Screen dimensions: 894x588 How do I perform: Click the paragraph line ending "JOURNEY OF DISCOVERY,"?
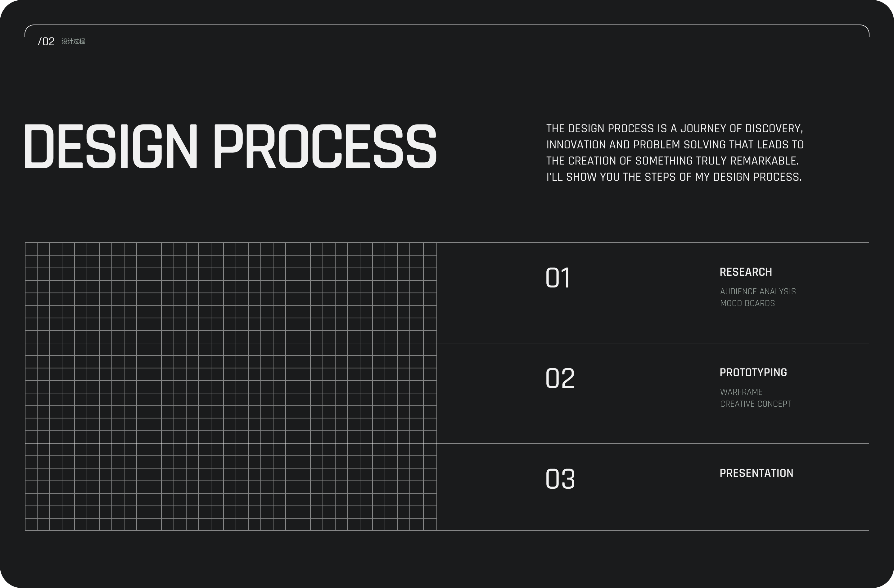click(674, 129)
